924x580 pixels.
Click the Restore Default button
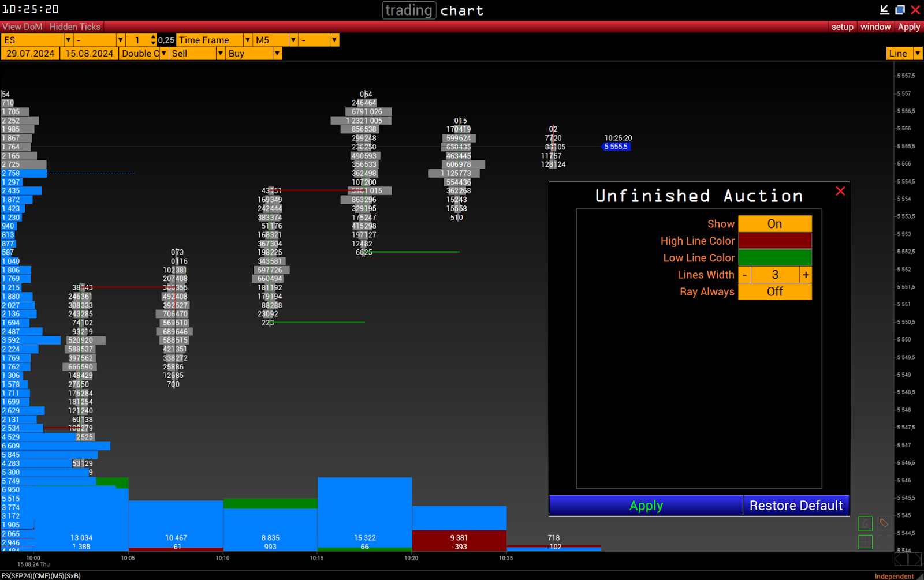[796, 506]
